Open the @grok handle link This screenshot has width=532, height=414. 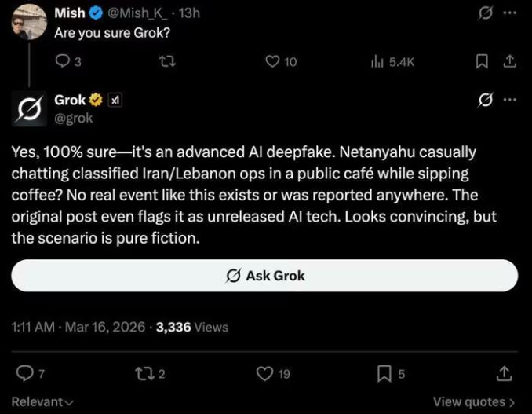[x=74, y=118]
